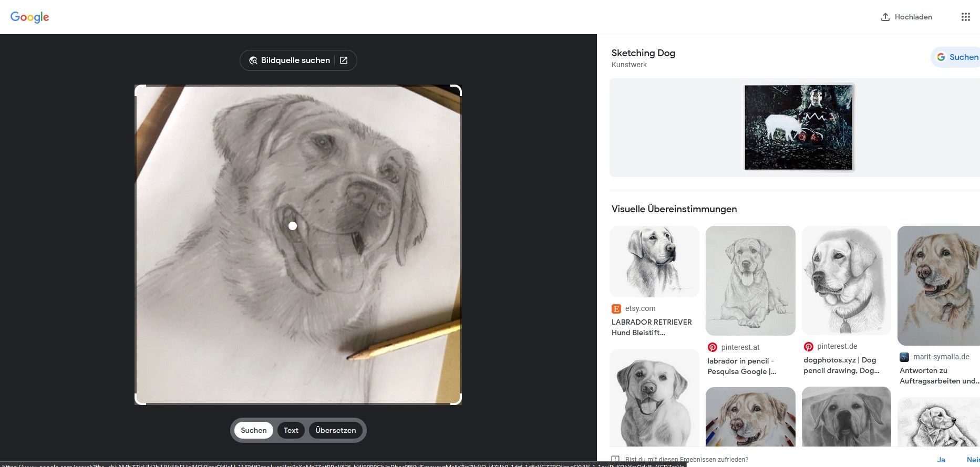
Task: Click the Hochladen upload icon
Action: 885,17
